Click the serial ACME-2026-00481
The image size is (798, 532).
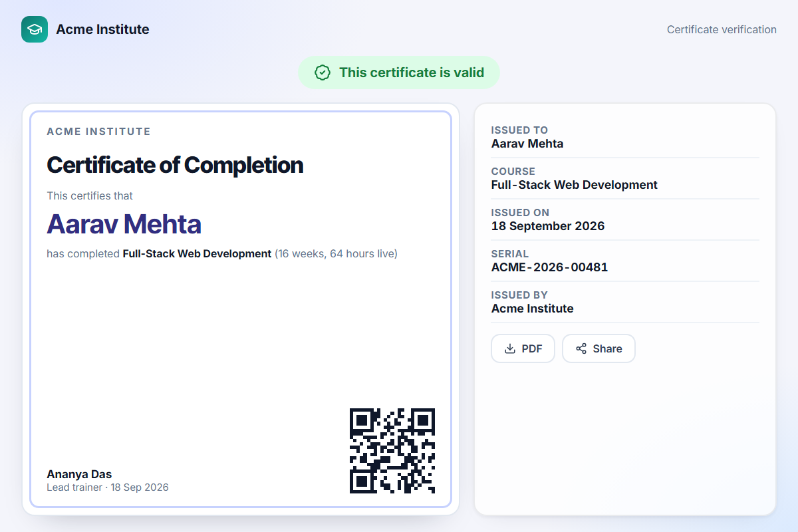click(x=550, y=267)
